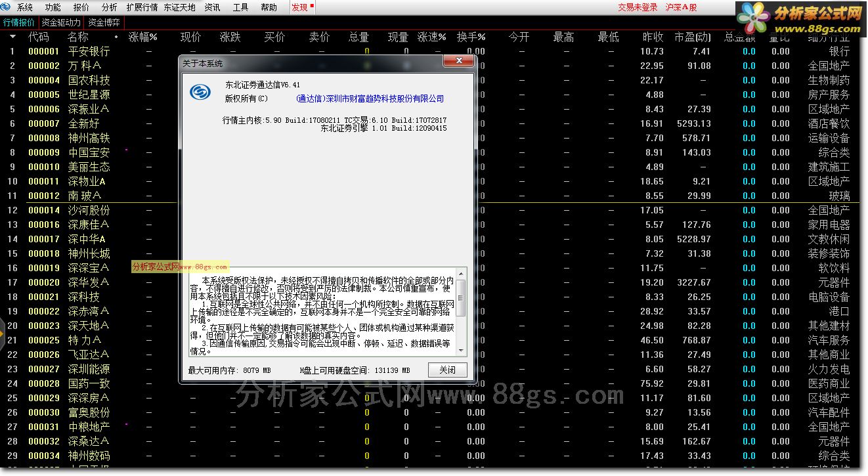This screenshot has width=868, height=476.
Task: Sort by the 昨收 column header
Action: point(653,37)
